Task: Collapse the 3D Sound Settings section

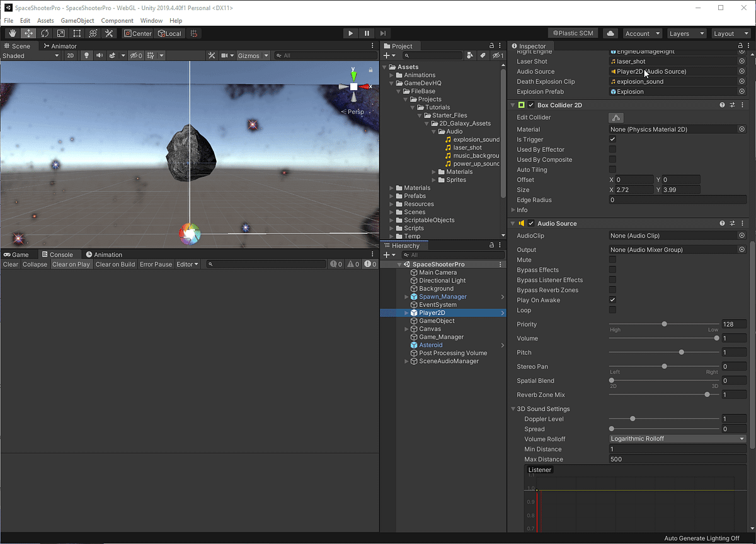Action: (x=513, y=408)
